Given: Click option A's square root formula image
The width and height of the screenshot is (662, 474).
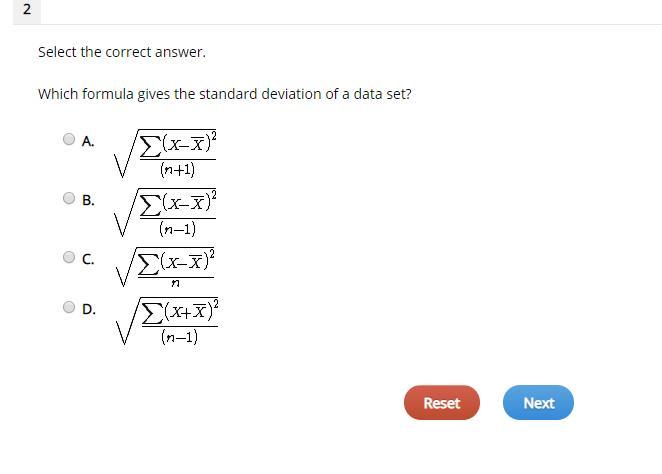Looking at the screenshot, I should tap(167, 153).
